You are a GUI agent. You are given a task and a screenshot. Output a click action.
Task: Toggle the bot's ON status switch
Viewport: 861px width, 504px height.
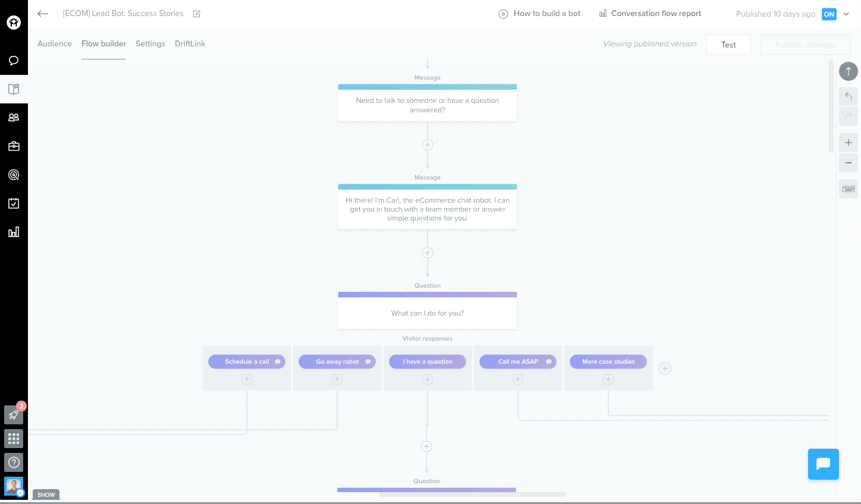tap(829, 14)
